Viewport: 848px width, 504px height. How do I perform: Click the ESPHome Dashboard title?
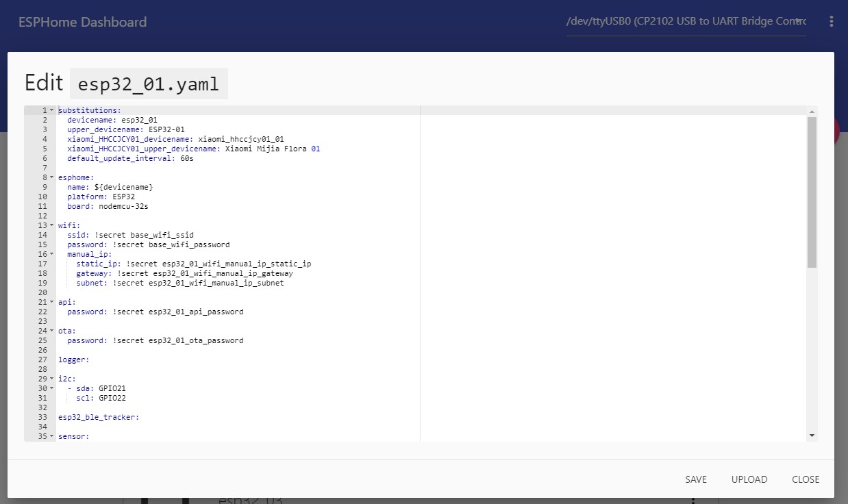(x=82, y=22)
